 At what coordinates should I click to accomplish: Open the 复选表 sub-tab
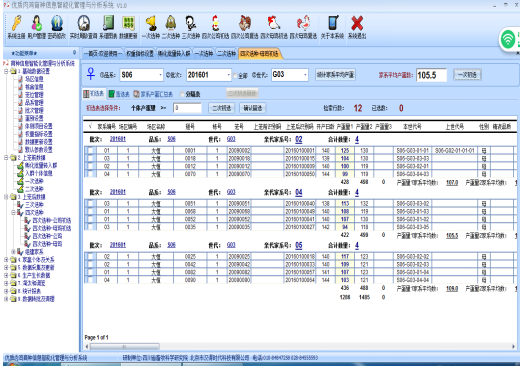[x=119, y=94]
